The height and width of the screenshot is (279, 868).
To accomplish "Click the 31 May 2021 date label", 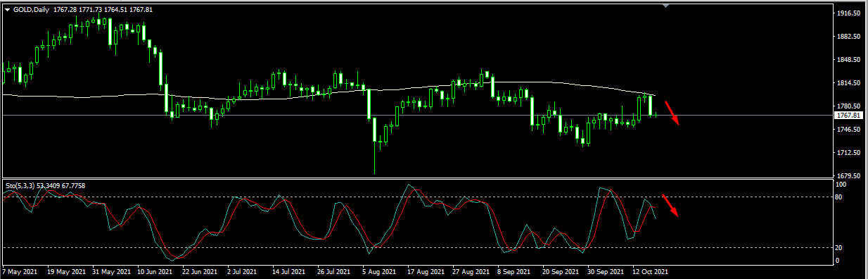I will click(111, 271).
